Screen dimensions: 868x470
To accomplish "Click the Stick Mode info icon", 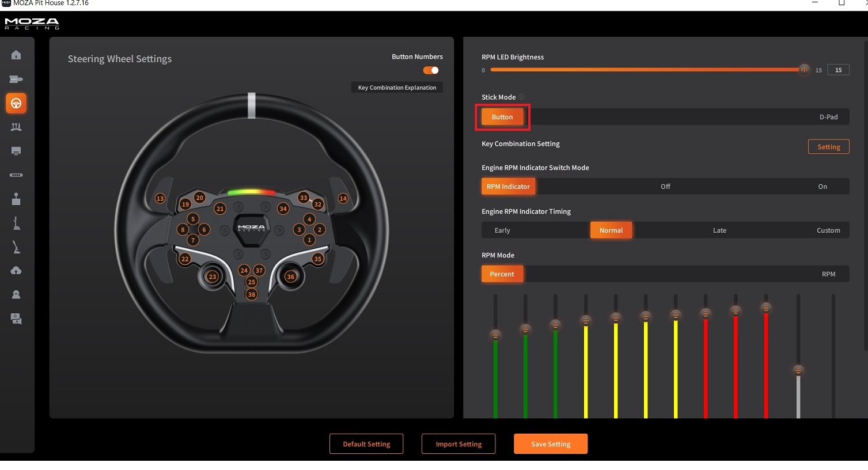I will (521, 97).
